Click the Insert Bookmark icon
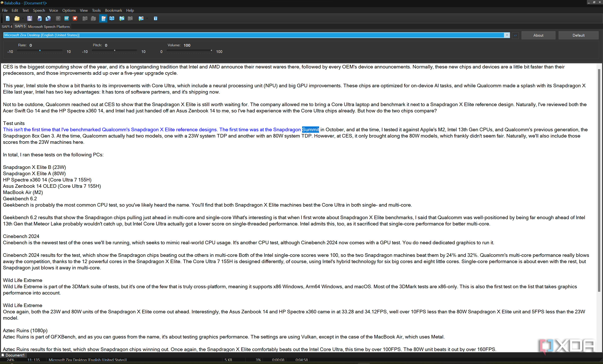This screenshot has width=603, height=364. coord(122,18)
